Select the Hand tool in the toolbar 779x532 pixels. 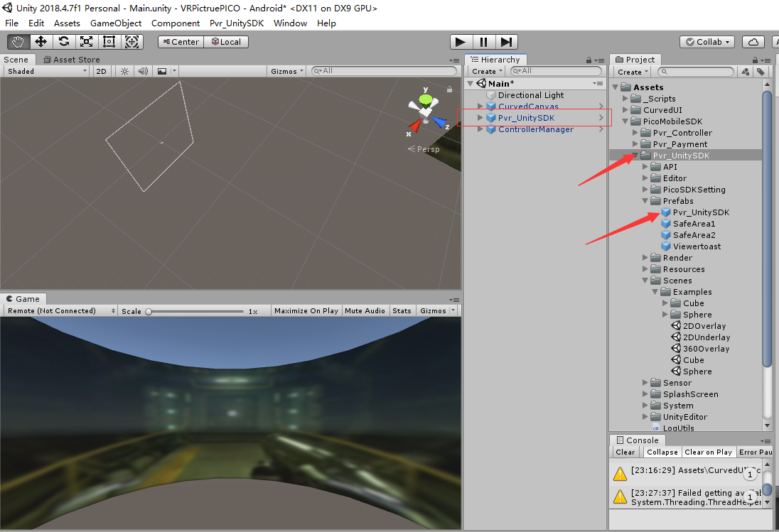pos(18,41)
